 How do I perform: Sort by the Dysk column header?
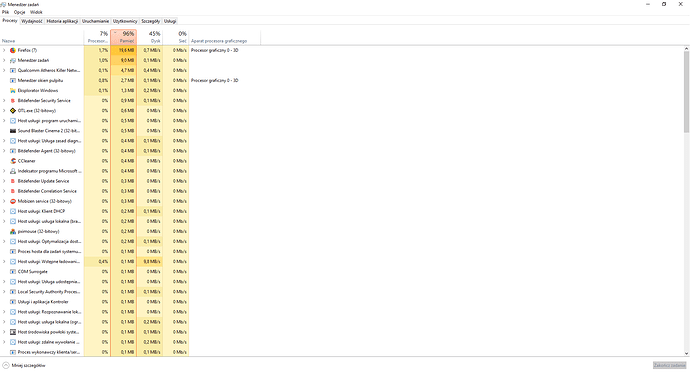pos(150,37)
